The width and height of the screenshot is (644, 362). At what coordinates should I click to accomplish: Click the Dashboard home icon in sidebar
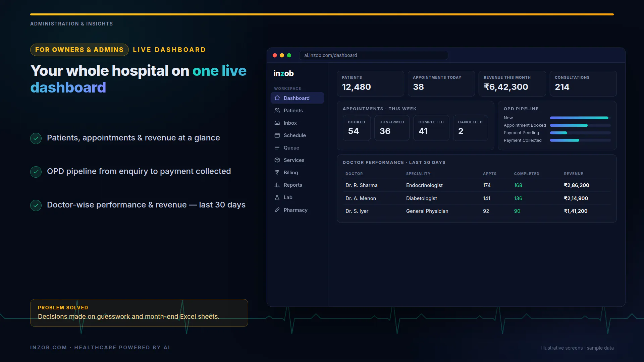click(x=277, y=98)
